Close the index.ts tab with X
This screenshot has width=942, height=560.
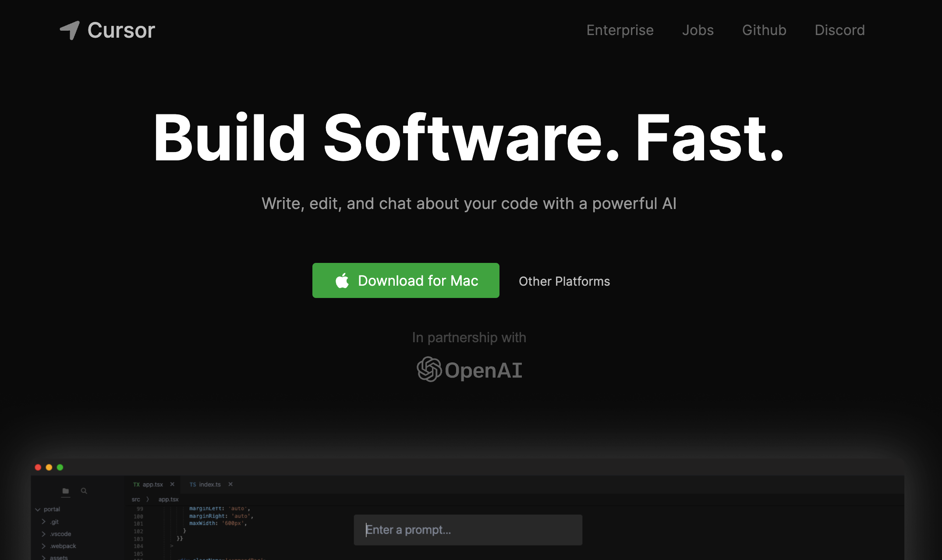230,484
